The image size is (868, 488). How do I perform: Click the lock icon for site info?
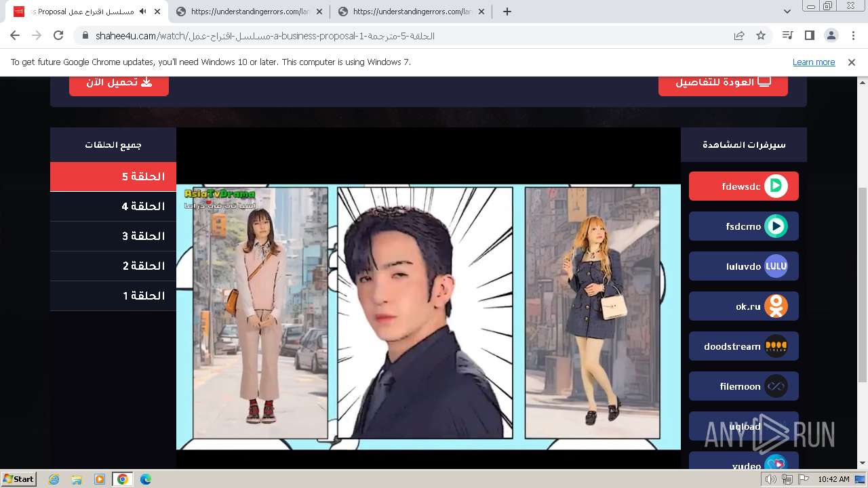(x=85, y=36)
